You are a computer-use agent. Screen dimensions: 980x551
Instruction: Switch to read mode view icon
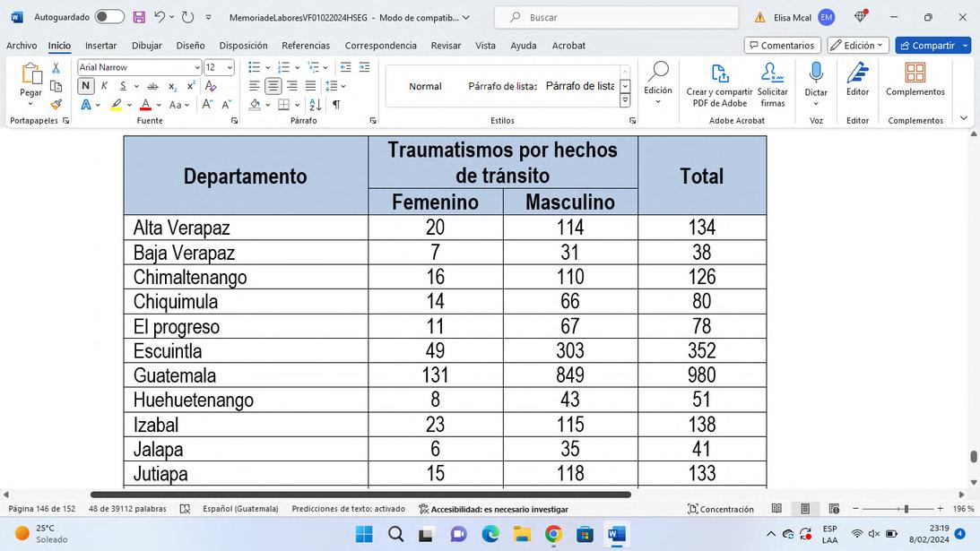coord(776,509)
